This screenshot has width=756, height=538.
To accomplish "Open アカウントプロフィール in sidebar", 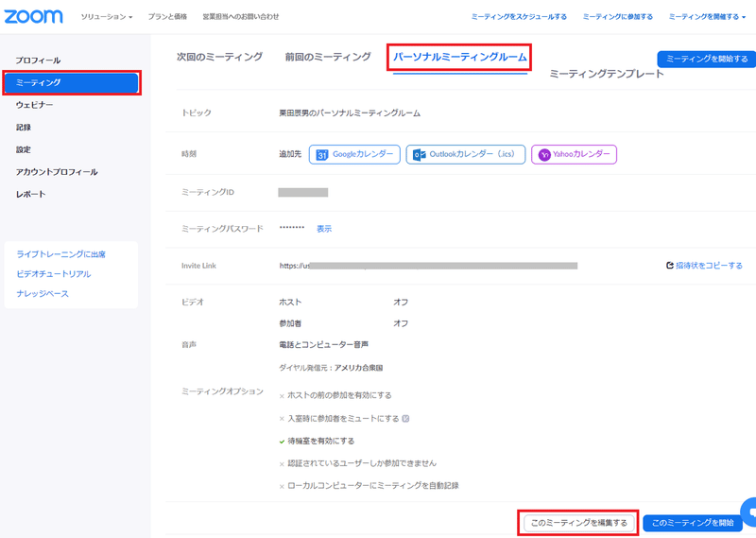I will click(x=57, y=172).
